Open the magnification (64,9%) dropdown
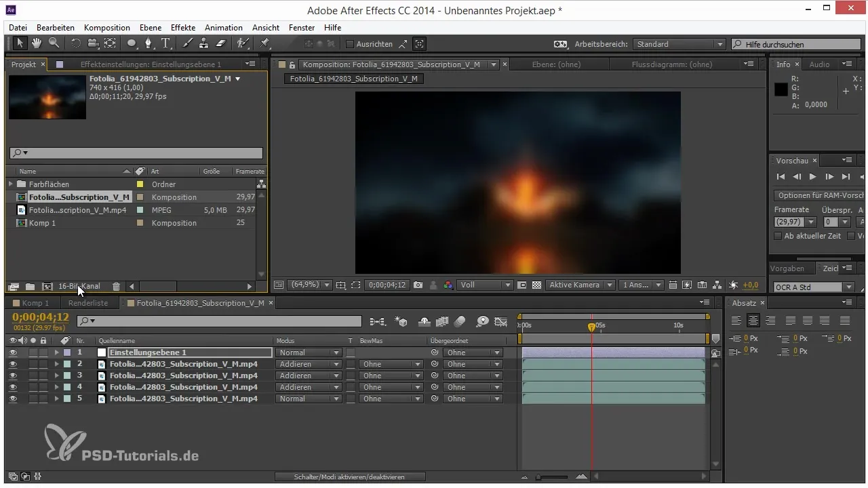 [x=311, y=285]
